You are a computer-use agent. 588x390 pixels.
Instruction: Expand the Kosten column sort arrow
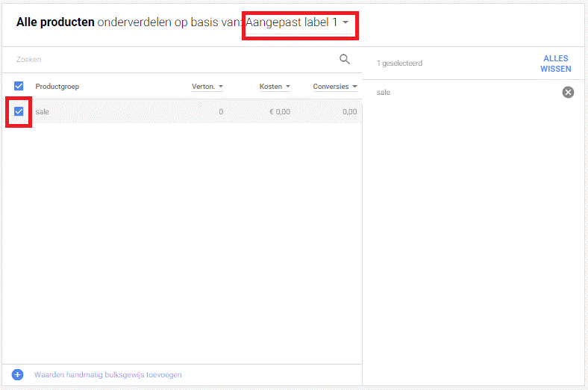click(288, 87)
